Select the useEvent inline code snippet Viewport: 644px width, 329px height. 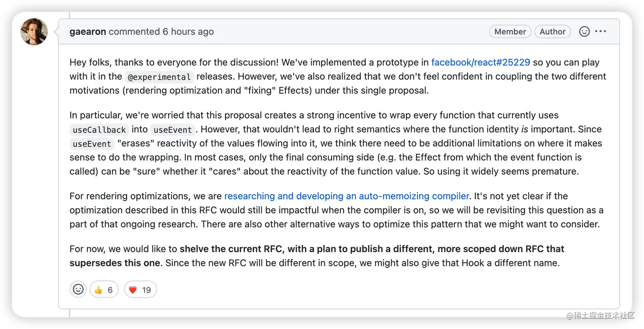click(x=173, y=130)
